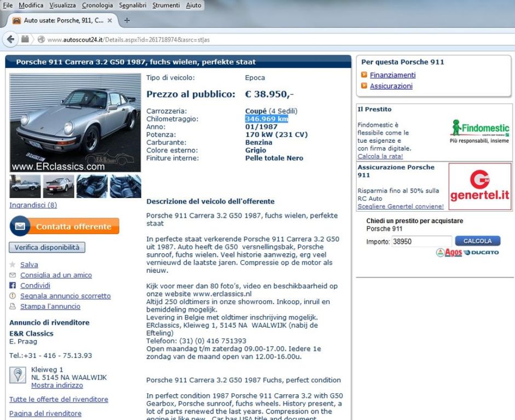Close the Auto usate Porsche tab

[109, 20]
